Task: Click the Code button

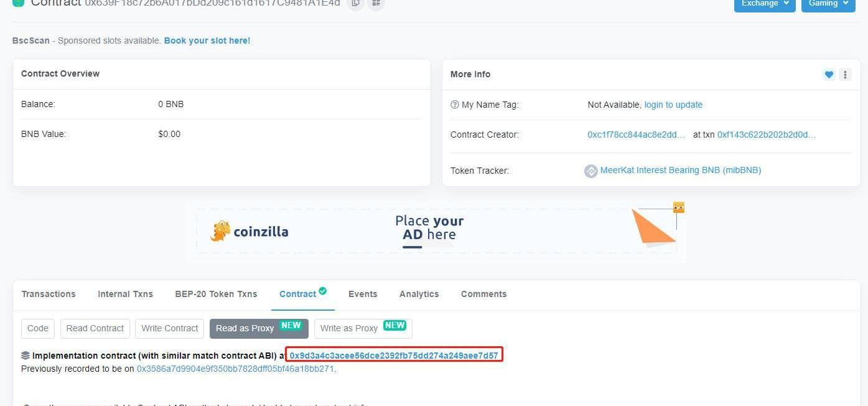Action: click(x=38, y=328)
